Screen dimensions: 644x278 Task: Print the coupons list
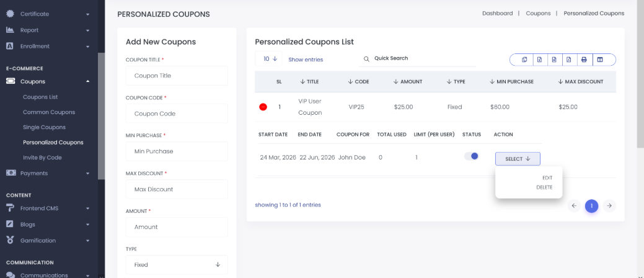(584, 60)
